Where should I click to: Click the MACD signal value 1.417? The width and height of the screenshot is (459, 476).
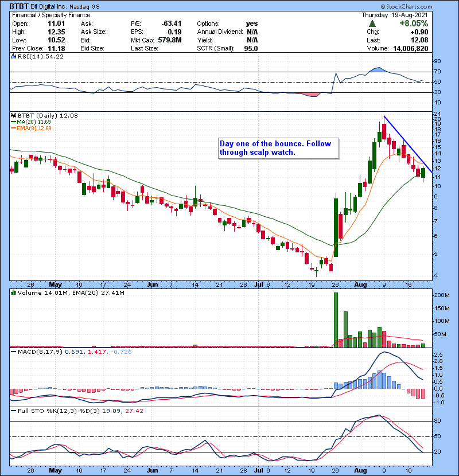(96, 352)
